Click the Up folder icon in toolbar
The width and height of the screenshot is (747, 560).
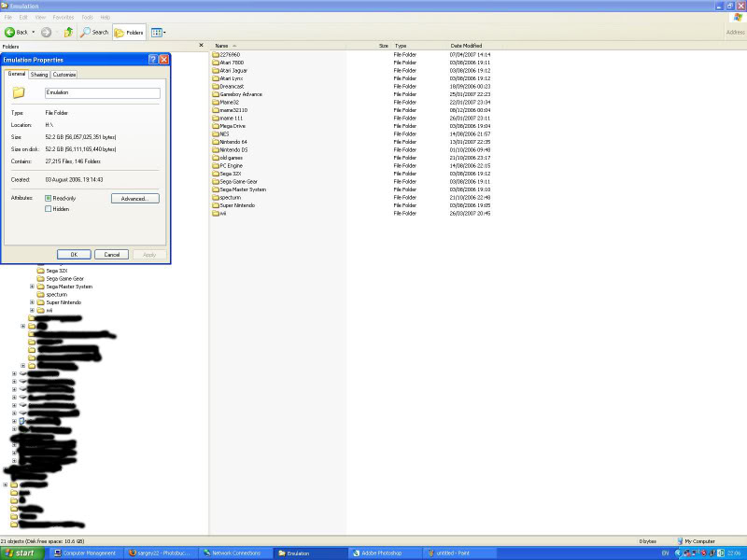[70, 32]
